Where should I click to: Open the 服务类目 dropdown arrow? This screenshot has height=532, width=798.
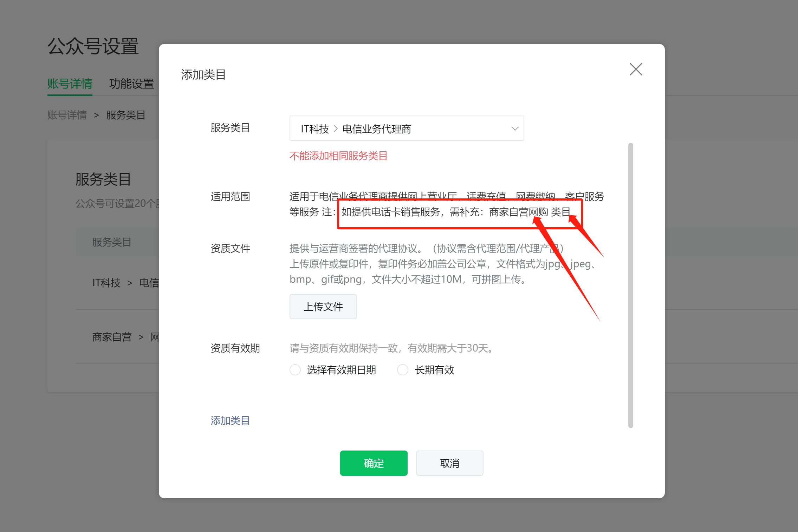[x=514, y=129]
